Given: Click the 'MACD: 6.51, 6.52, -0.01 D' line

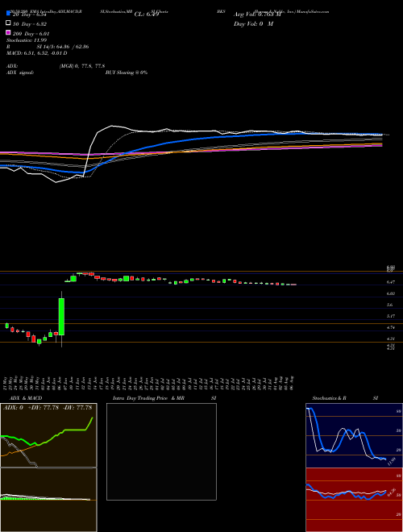Looking at the screenshot, I should [x=36, y=53].
